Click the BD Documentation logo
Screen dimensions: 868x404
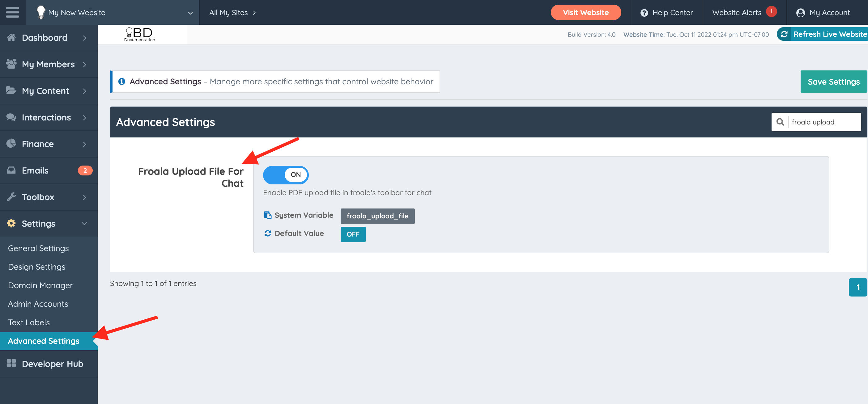[x=139, y=34]
